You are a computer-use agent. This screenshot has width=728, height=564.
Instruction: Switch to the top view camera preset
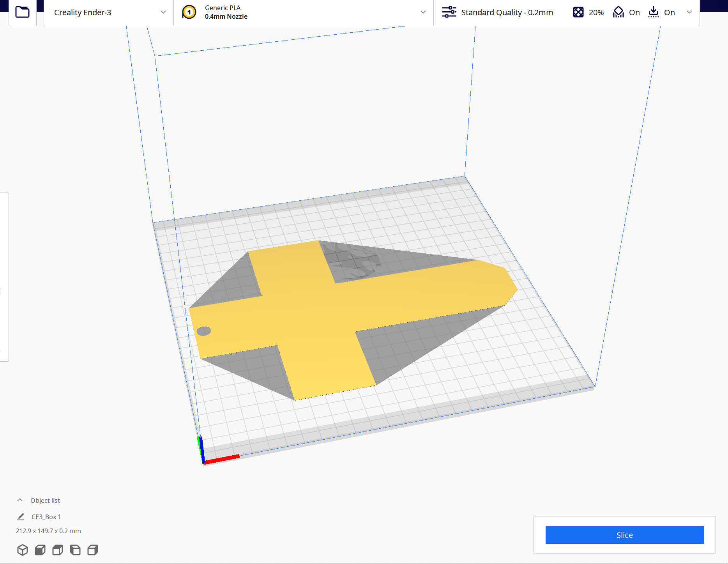[x=58, y=550]
